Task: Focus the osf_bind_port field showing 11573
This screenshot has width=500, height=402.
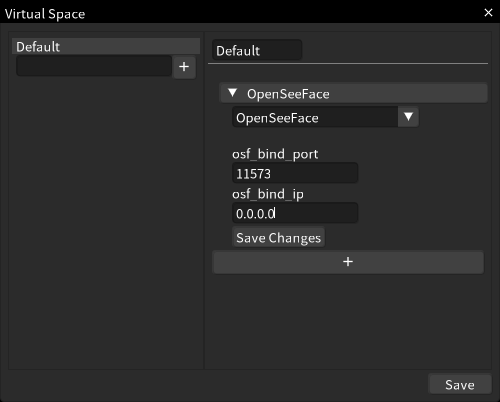Action: [x=295, y=173]
